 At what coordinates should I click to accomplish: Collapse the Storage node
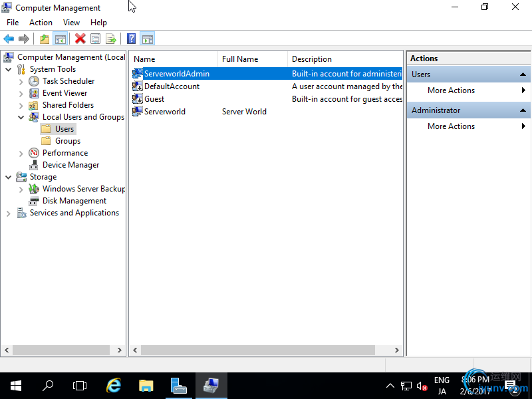[9, 177]
